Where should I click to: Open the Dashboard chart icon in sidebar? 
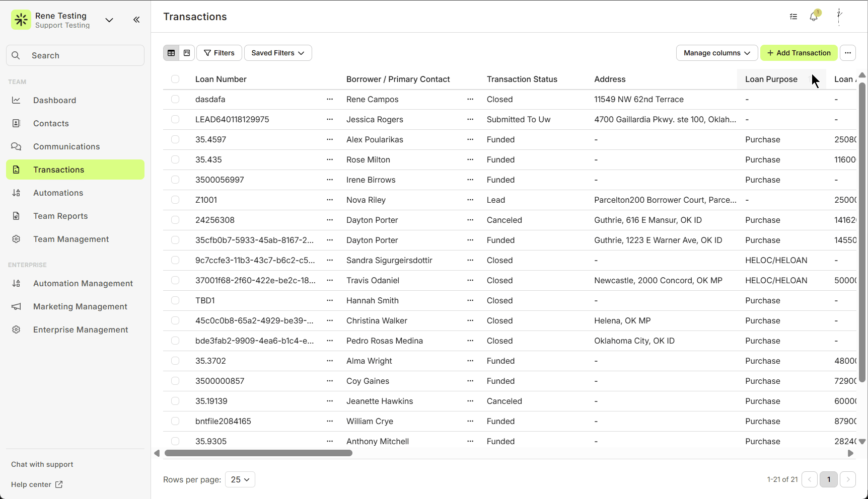coord(16,100)
